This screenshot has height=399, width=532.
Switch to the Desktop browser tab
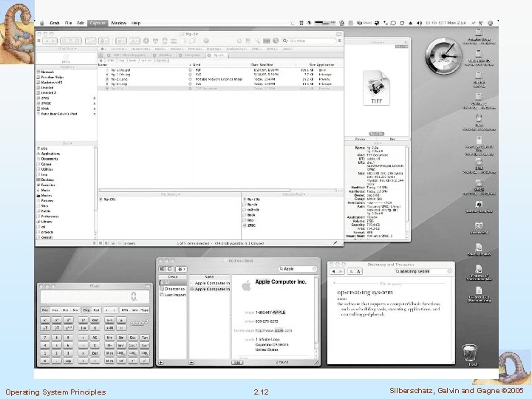pyautogui.click(x=165, y=55)
